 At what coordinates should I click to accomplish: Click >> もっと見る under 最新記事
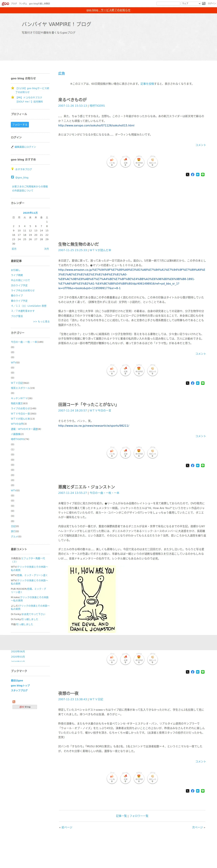coord(41,322)
